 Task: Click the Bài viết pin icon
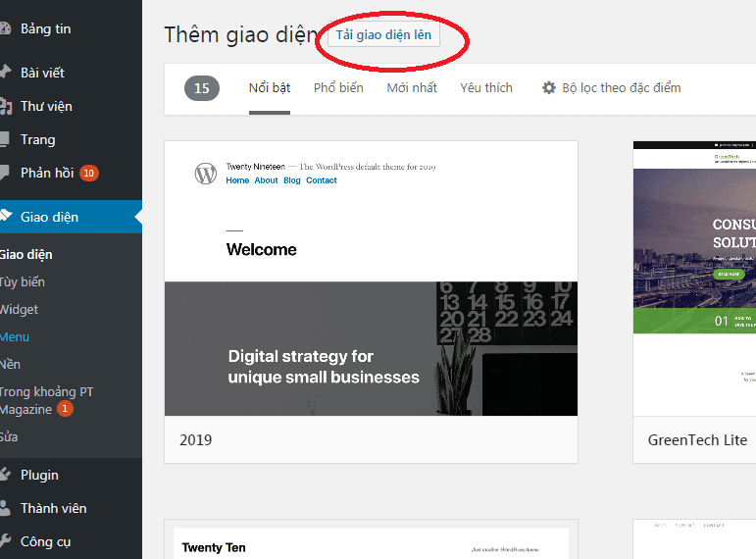[5, 73]
